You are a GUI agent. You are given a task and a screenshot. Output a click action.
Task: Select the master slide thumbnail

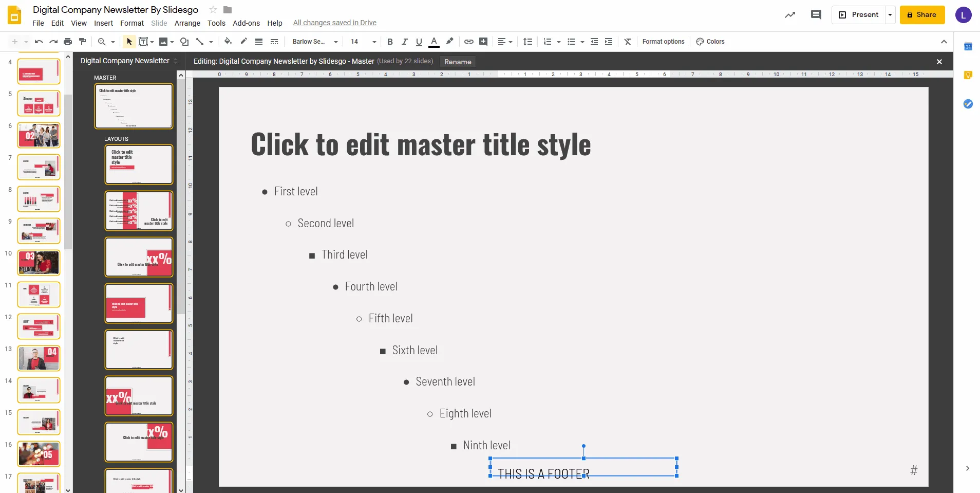point(134,106)
